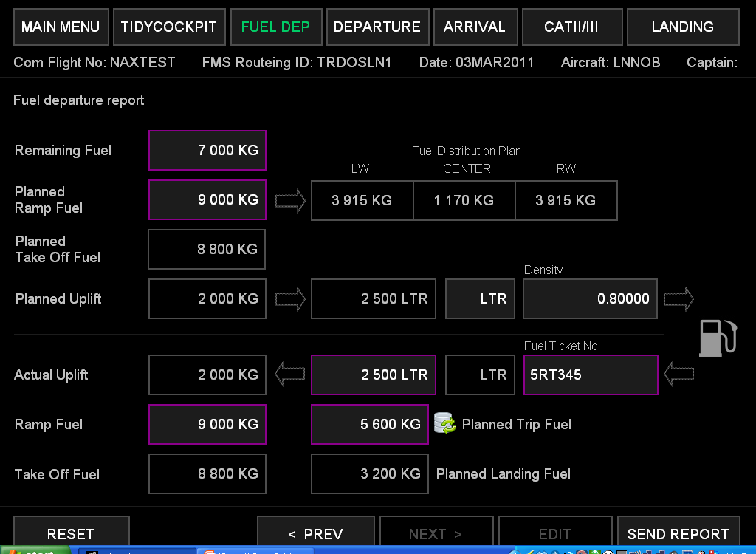Select the Remaining Fuel input field
756x554 pixels.
click(207, 151)
